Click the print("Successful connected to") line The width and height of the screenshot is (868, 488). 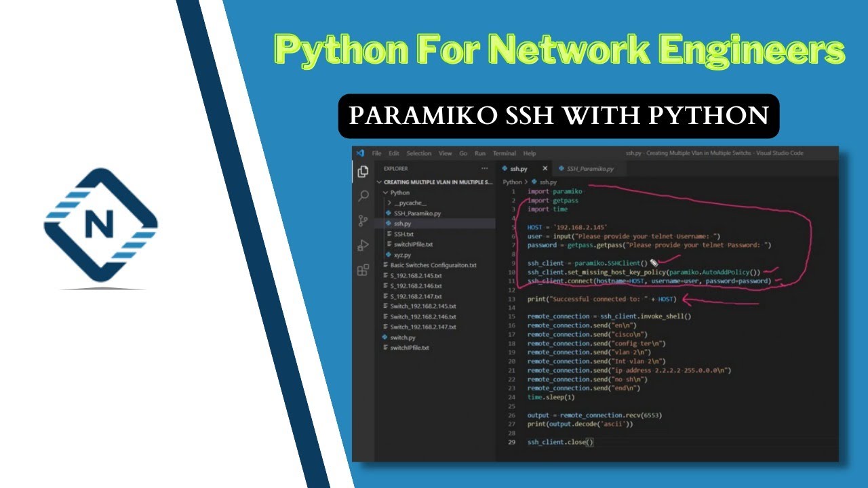(601, 299)
